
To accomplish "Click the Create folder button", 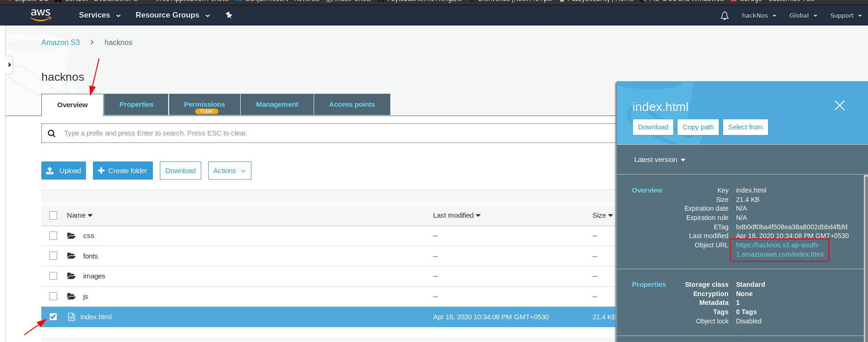I will 123,171.
